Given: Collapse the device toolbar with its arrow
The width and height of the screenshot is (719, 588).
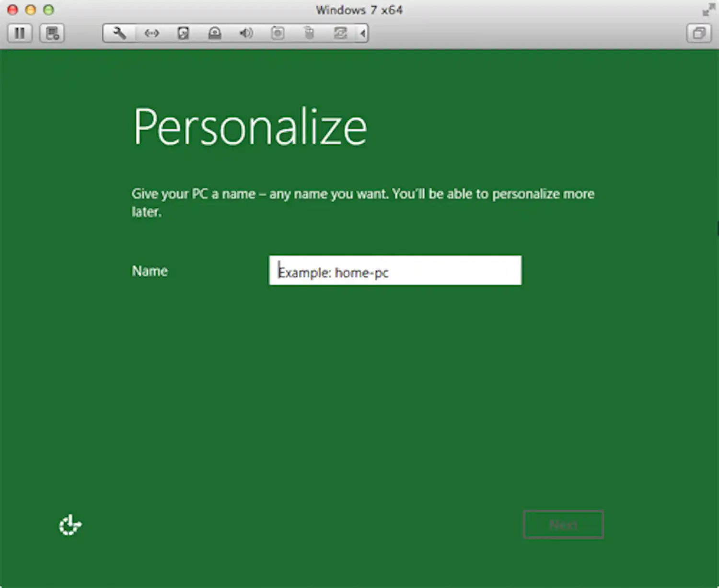Looking at the screenshot, I should tap(363, 33).
